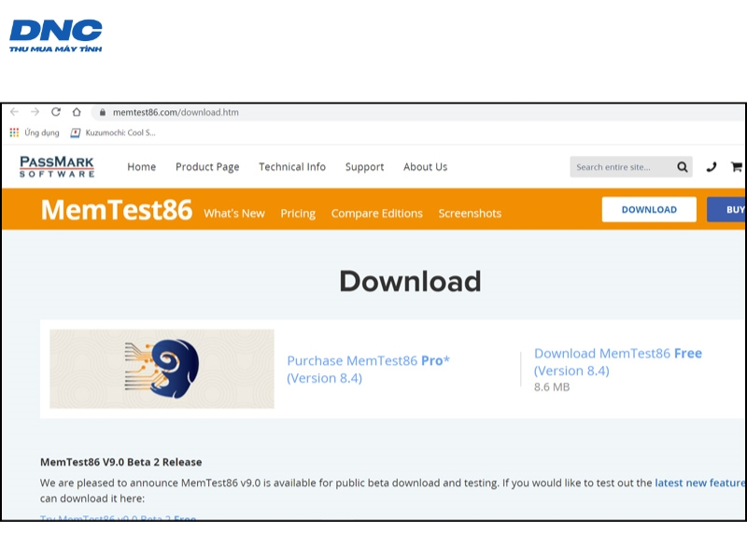The height and width of the screenshot is (560, 747).
Task: Select MemTest86 V9.0 Beta 2 Release heading
Action: pyautogui.click(x=121, y=462)
